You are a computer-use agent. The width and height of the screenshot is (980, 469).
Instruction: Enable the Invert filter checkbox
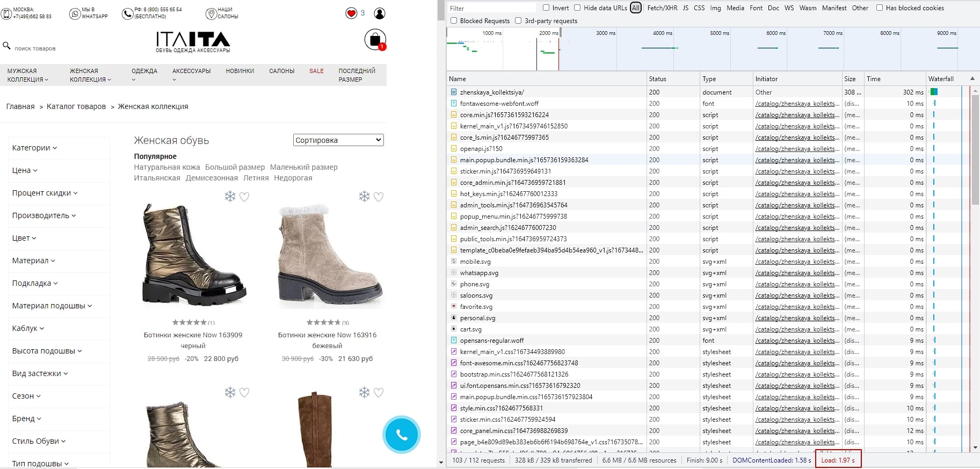(x=546, y=8)
